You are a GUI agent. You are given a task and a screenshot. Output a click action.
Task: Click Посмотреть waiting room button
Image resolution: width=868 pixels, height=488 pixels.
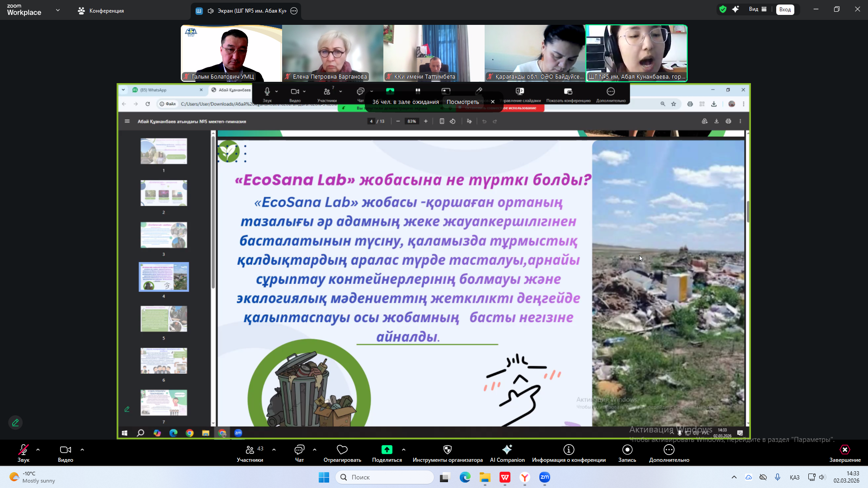click(x=462, y=102)
